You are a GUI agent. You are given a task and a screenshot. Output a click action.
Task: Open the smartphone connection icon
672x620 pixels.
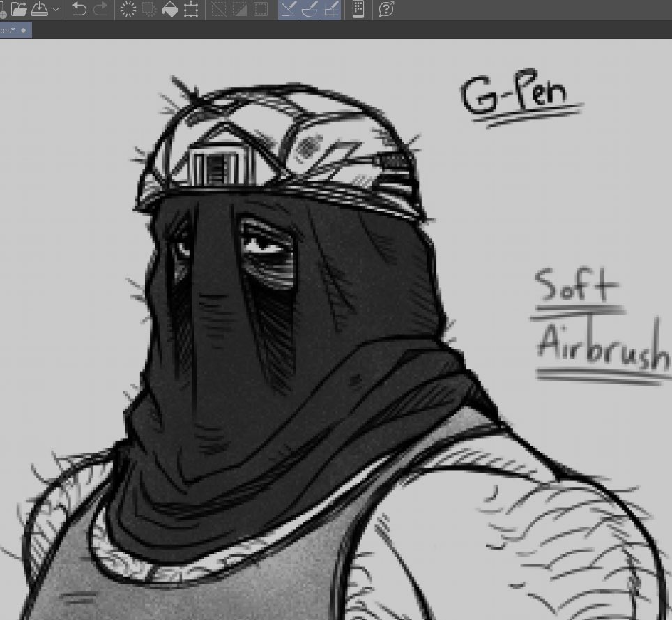358,9
